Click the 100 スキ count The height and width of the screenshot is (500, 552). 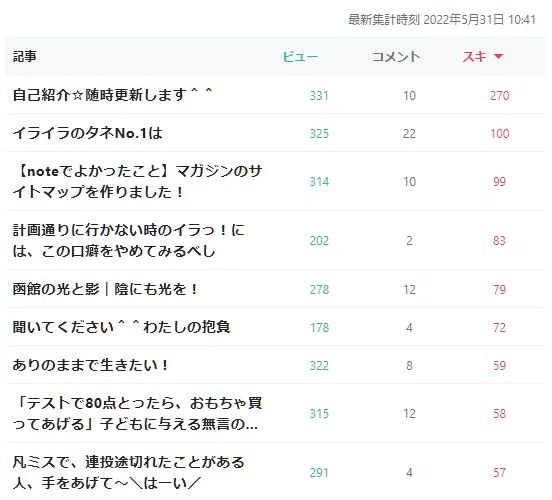click(x=500, y=133)
